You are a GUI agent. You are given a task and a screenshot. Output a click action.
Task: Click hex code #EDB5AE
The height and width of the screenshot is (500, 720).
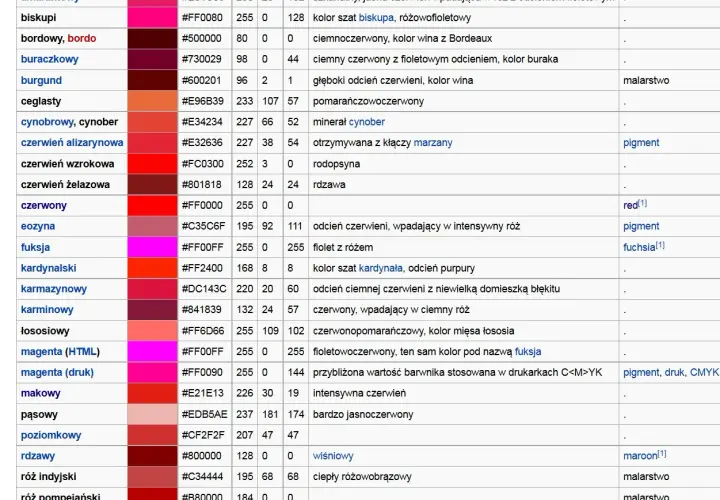click(x=204, y=415)
